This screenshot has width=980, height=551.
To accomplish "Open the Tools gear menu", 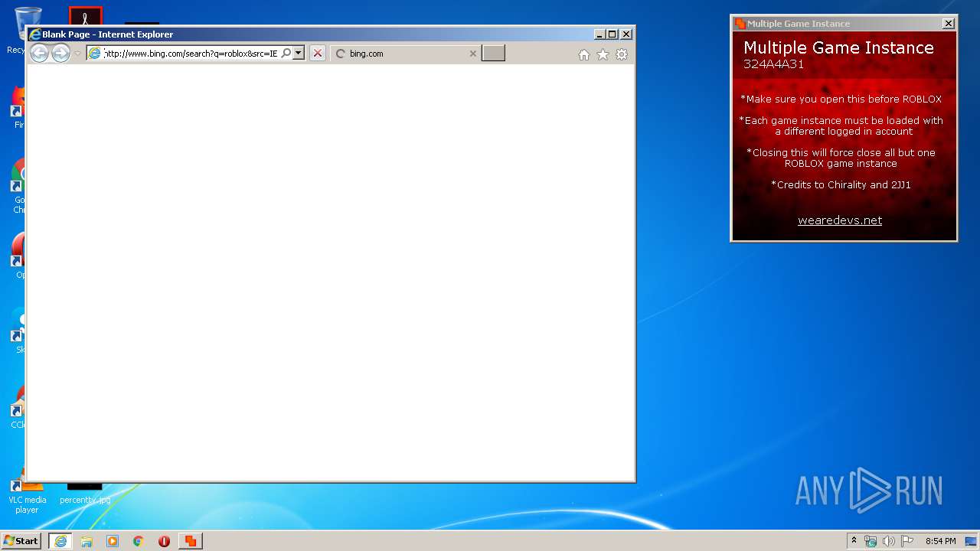I will [x=622, y=54].
